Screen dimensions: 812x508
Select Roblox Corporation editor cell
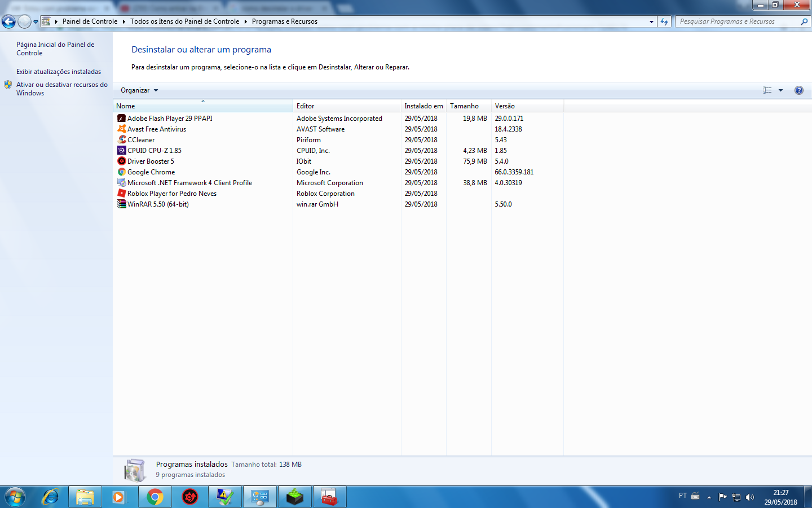coord(325,194)
